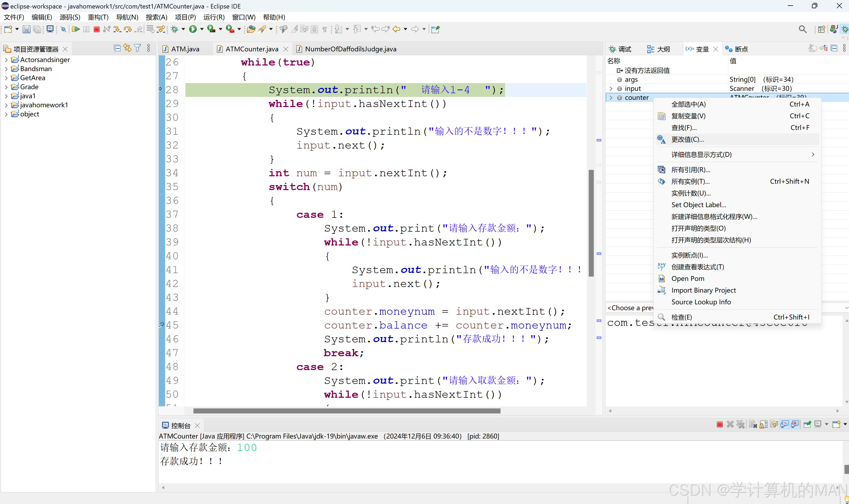The width and height of the screenshot is (849, 504).
Task: Click the Search icon in top-right toolbar
Action: (802, 29)
